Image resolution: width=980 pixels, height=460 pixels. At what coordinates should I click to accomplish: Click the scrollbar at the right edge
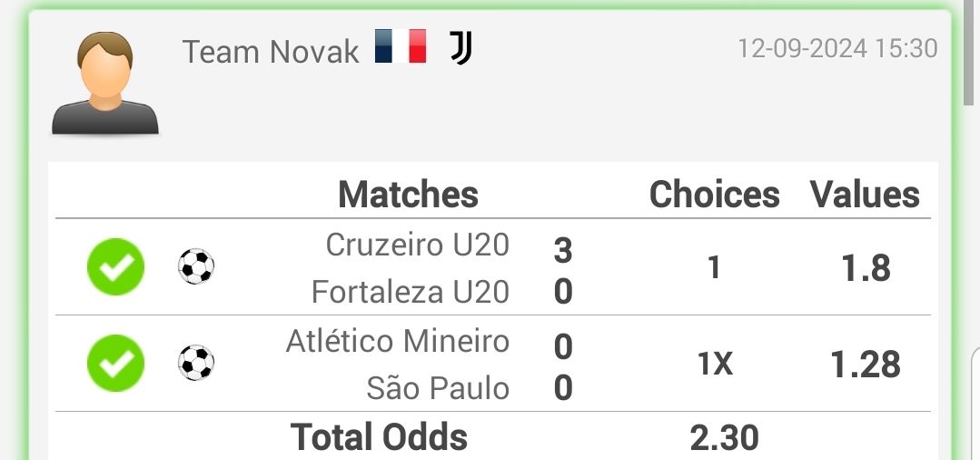click(969, 54)
